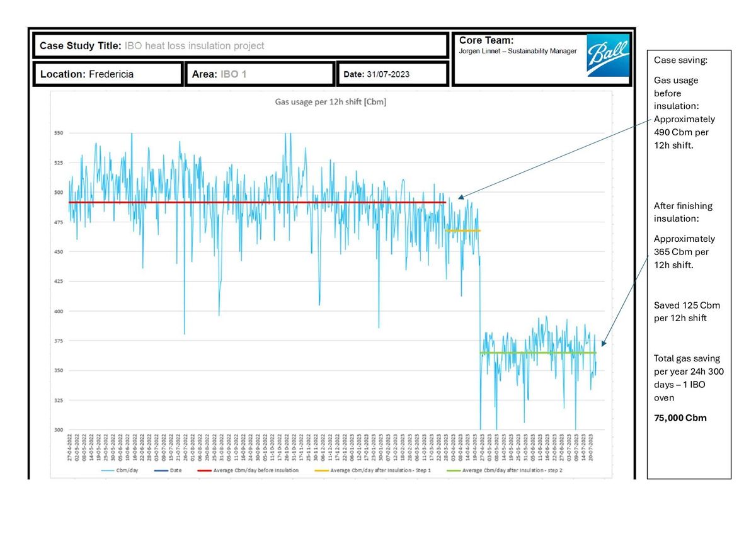Click "Saved 125 Cbm per 12h shift" text
756x534 pixels.
pyautogui.click(x=687, y=312)
